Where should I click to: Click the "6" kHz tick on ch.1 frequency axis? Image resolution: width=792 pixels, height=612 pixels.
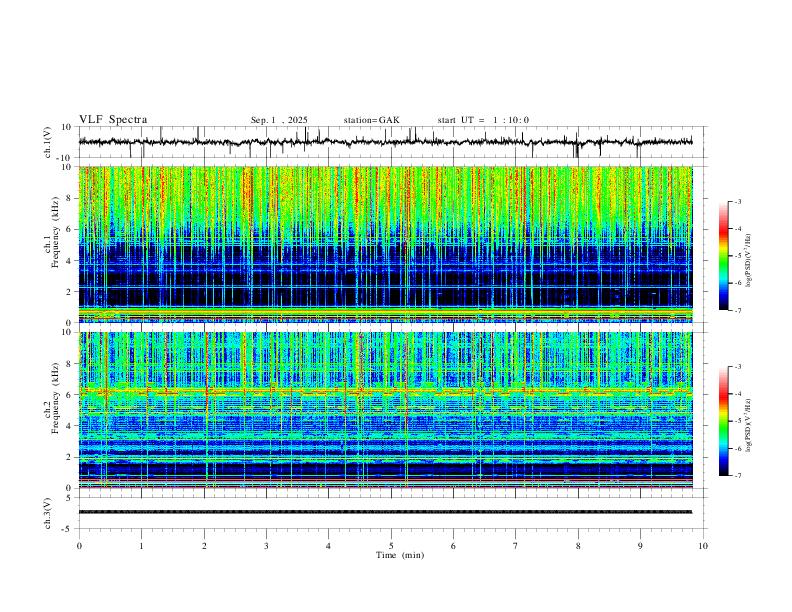69,229
